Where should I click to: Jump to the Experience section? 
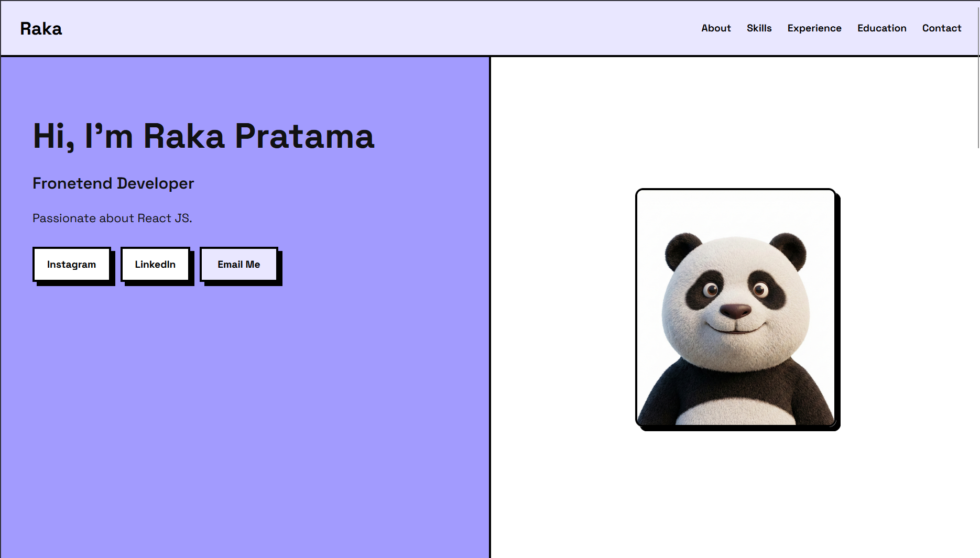[x=814, y=28]
